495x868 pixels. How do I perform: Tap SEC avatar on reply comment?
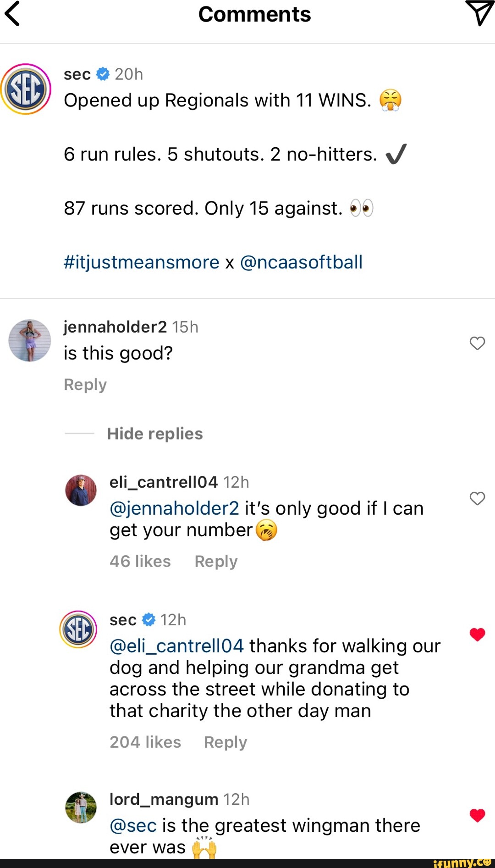78,629
